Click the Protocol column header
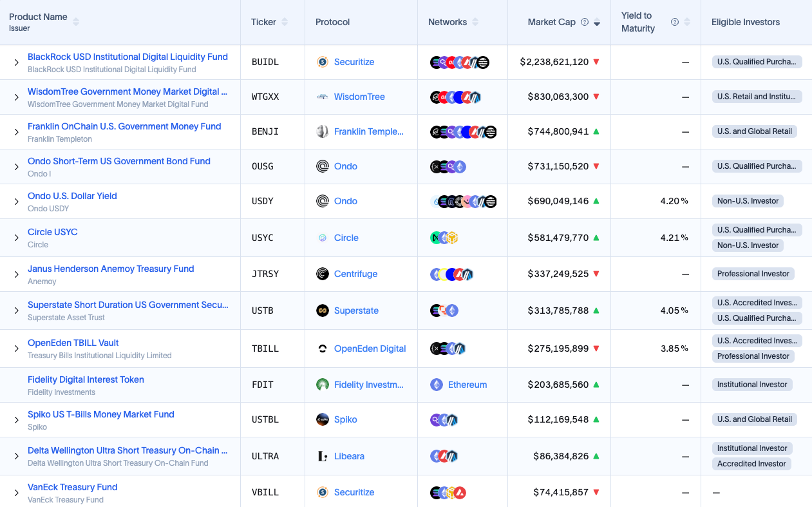The height and width of the screenshot is (507, 812). pyautogui.click(x=333, y=22)
